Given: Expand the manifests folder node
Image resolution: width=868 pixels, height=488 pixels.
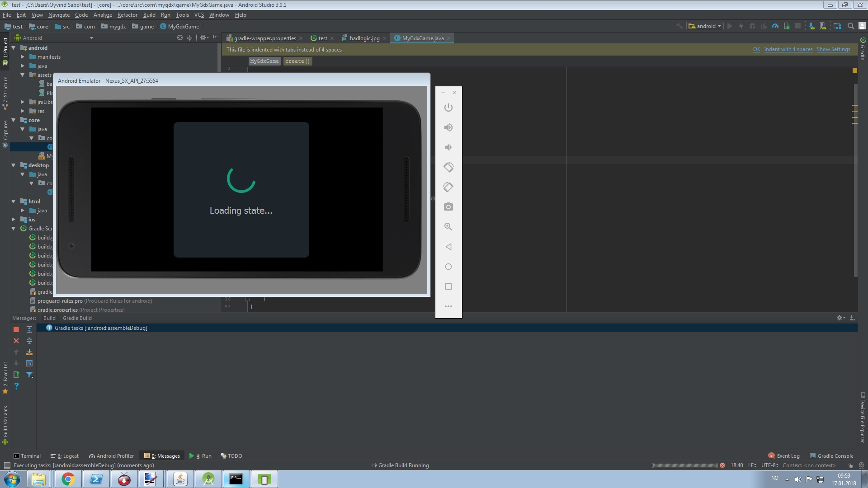Looking at the screenshot, I should coord(23,57).
